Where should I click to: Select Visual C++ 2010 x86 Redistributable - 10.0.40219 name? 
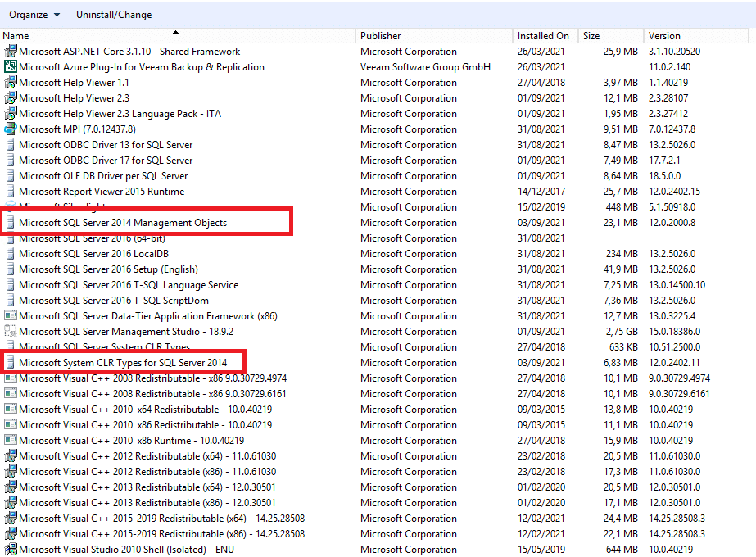click(x=145, y=425)
